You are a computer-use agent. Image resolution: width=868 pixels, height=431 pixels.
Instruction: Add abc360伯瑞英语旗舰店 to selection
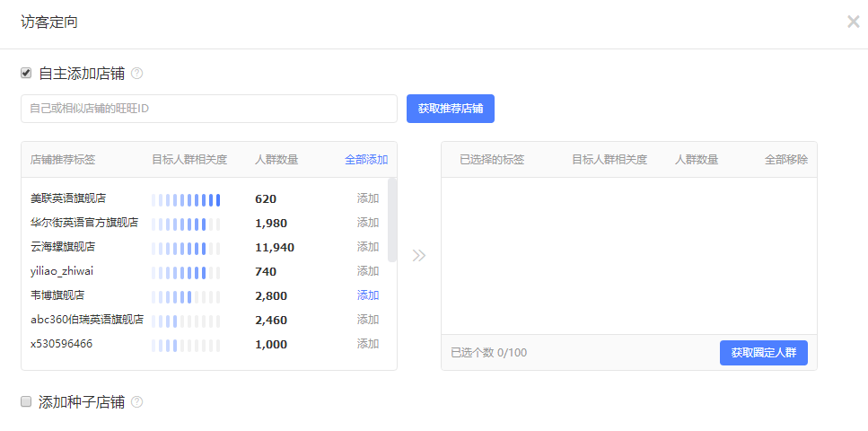click(x=368, y=320)
